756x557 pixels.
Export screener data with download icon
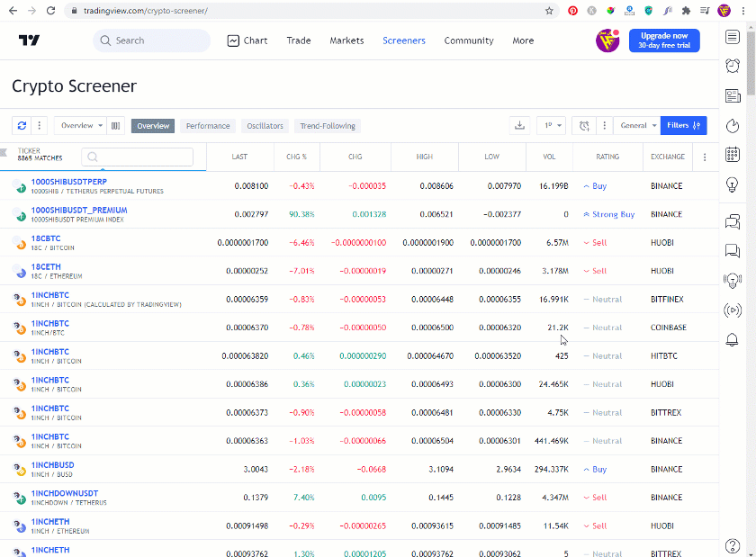click(x=519, y=126)
